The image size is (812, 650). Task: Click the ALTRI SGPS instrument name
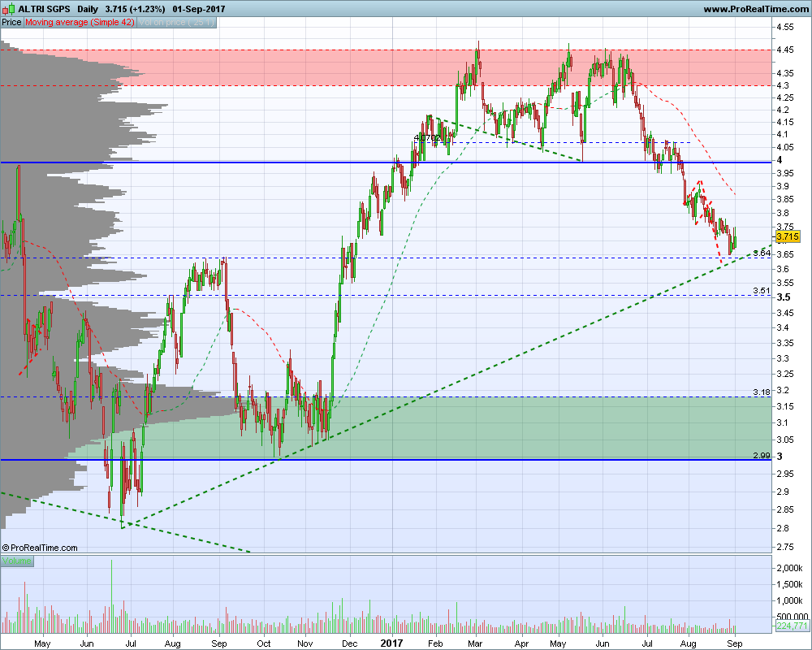click(x=44, y=9)
